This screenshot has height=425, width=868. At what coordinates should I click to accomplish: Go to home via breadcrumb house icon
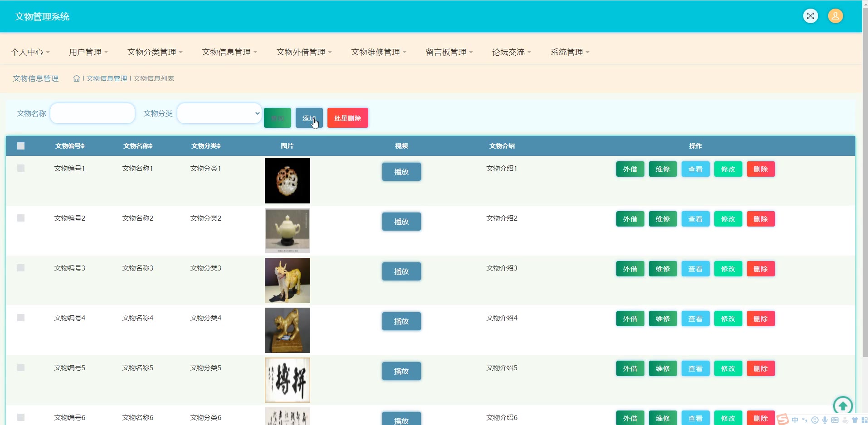(x=77, y=78)
